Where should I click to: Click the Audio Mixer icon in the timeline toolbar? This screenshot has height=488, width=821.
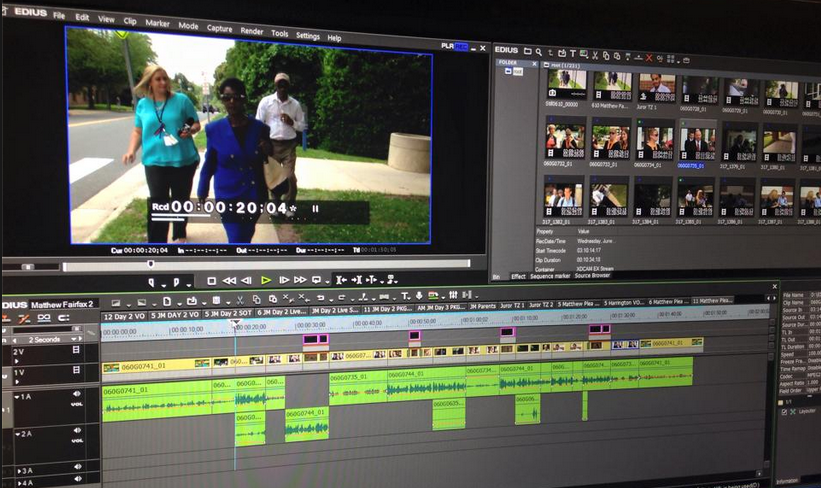point(453,296)
